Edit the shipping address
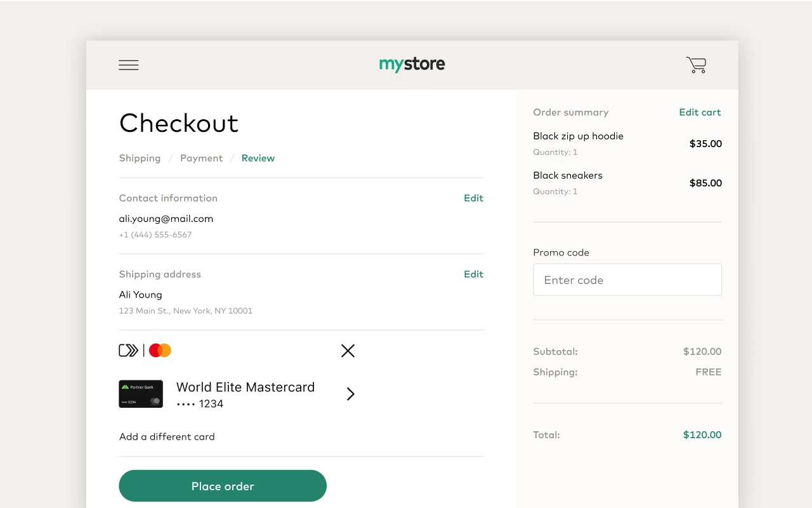Screen dimensions: 812x508 point(473,274)
